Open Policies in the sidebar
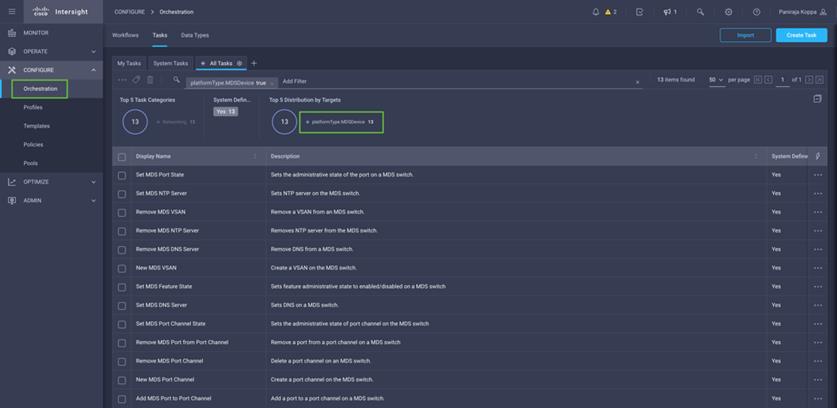The height and width of the screenshot is (408, 837). click(x=33, y=145)
